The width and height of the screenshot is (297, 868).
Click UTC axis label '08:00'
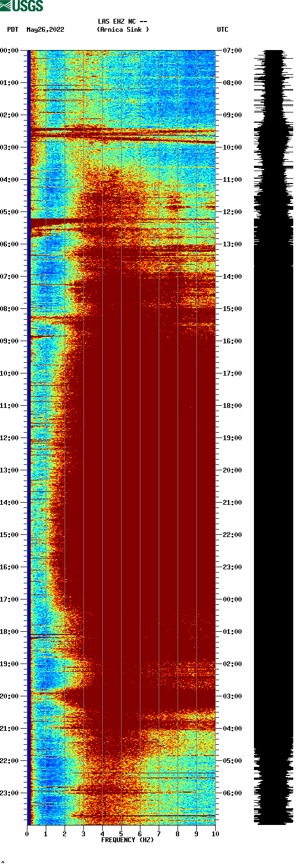click(232, 83)
